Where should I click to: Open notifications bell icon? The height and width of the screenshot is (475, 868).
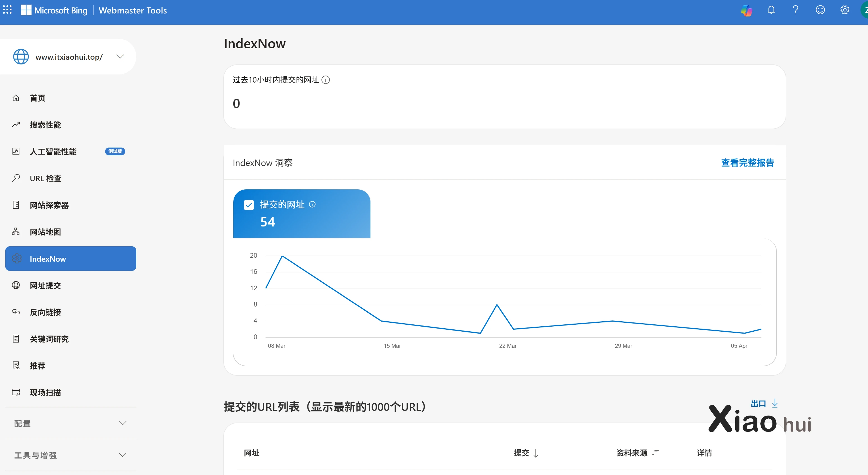click(x=771, y=10)
